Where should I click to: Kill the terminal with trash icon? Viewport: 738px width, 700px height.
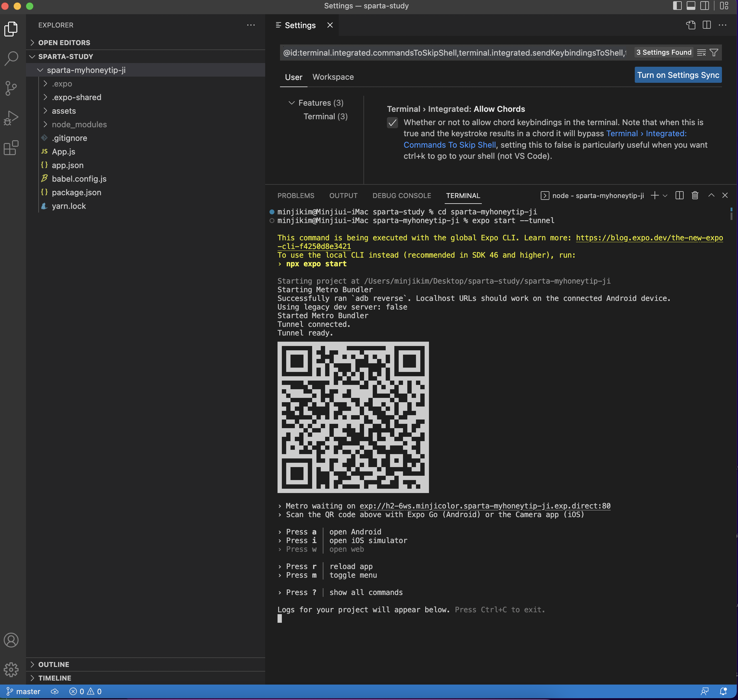tap(695, 196)
